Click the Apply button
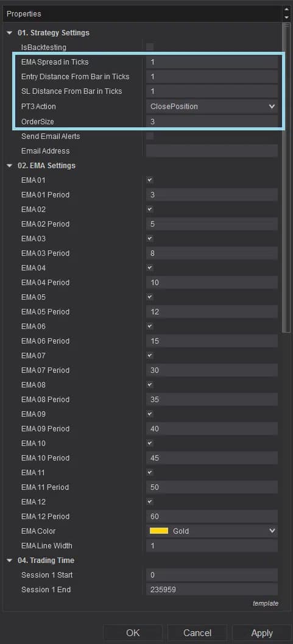 262,633
